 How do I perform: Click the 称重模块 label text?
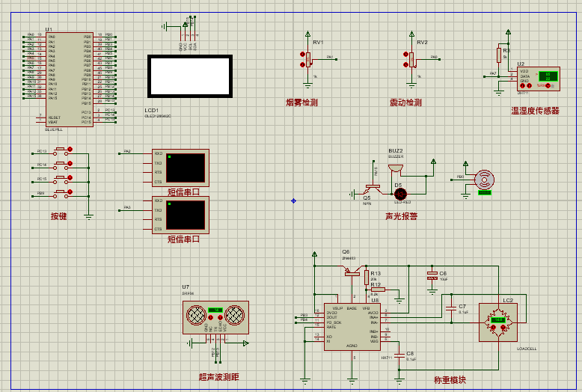(x=450, y=380)
